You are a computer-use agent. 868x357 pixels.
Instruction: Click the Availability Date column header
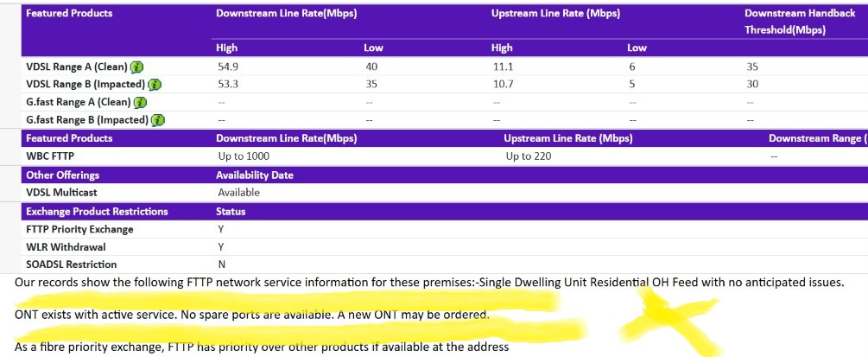coord(255,175)
